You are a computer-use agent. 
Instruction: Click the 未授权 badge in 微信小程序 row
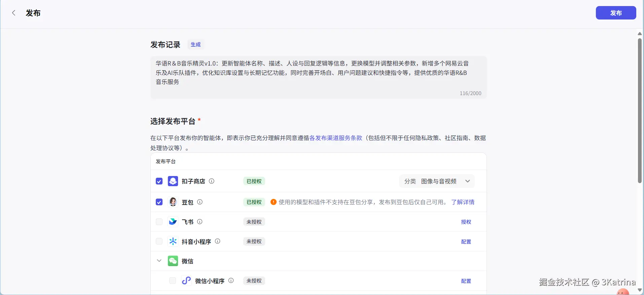254,281
